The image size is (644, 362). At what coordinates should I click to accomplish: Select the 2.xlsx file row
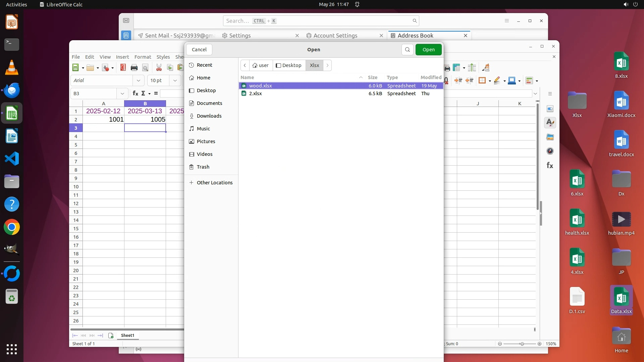click(x=256, y=94)
